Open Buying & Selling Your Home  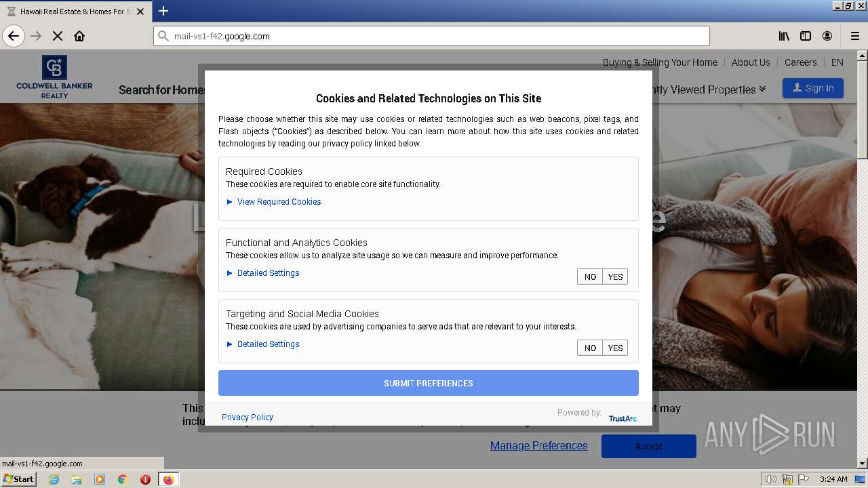pos(660,62)
